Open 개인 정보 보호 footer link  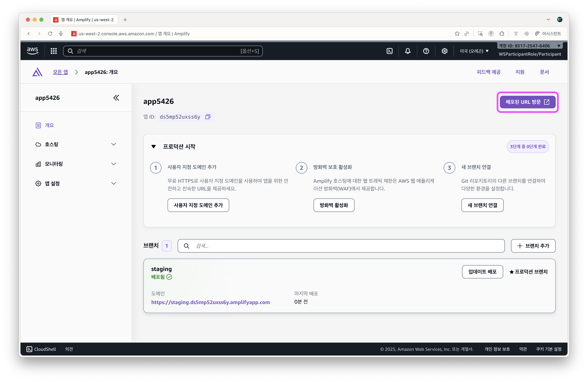click(497, 349)
